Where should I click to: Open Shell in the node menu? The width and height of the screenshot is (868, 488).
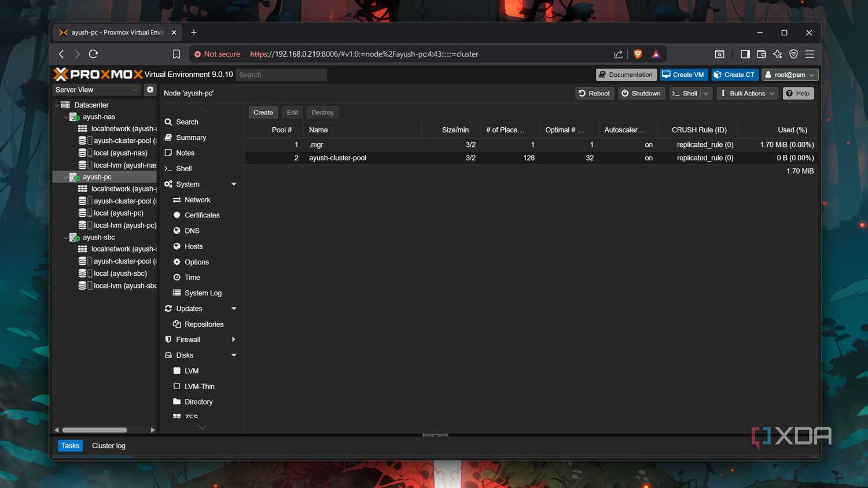[x=184, y=168]
